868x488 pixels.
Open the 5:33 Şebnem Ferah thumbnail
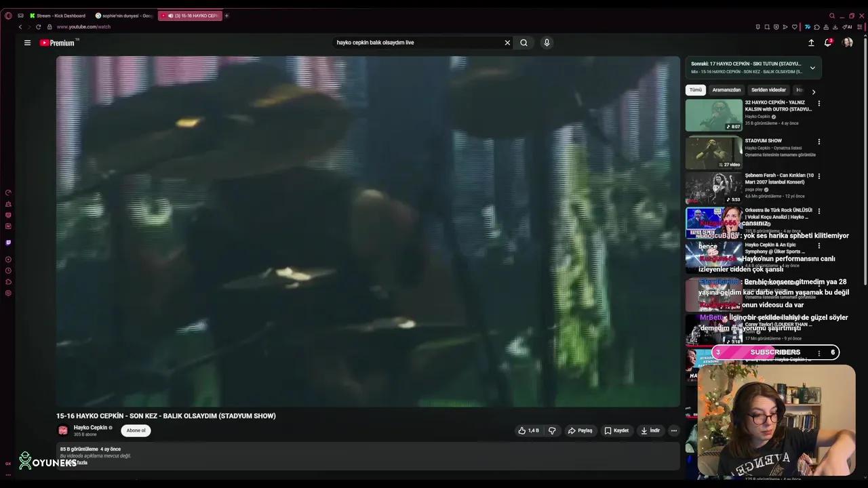714,188
